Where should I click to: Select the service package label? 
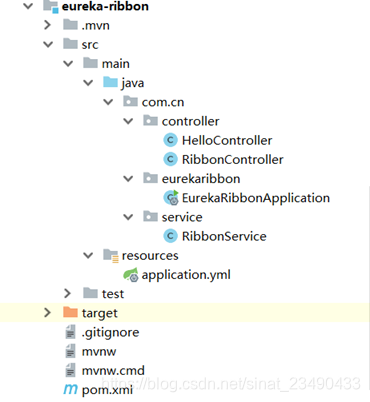(182, 217)
